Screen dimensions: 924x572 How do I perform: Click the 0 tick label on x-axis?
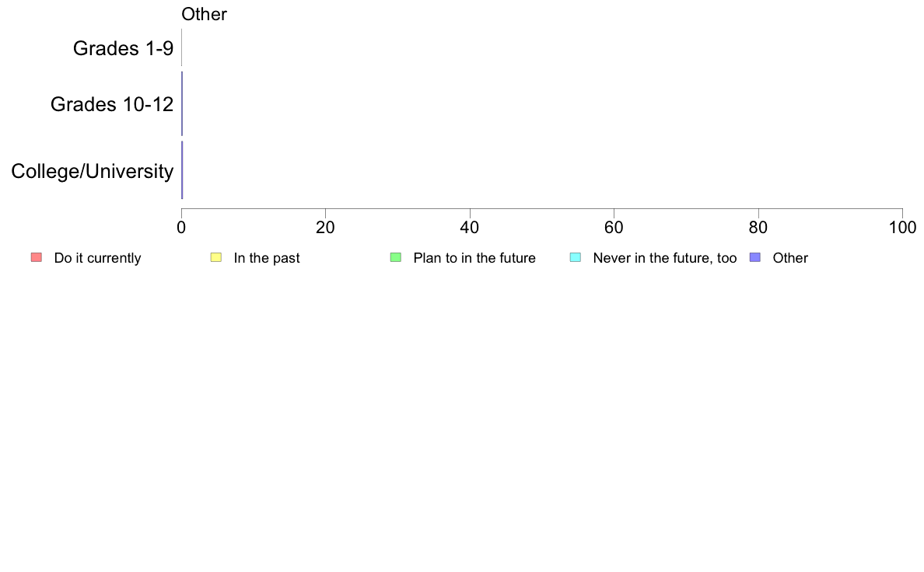(181, 228)
